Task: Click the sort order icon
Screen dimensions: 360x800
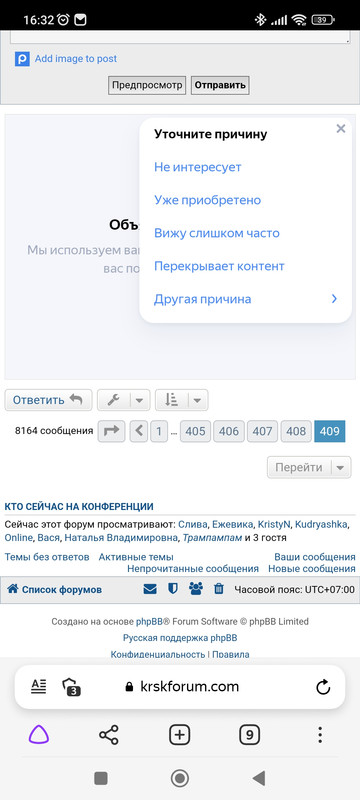Action: point(171,401)
